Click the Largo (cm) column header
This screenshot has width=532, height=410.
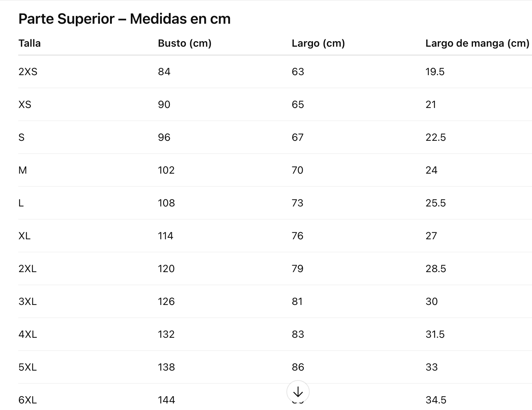click(x=318, y=43)
